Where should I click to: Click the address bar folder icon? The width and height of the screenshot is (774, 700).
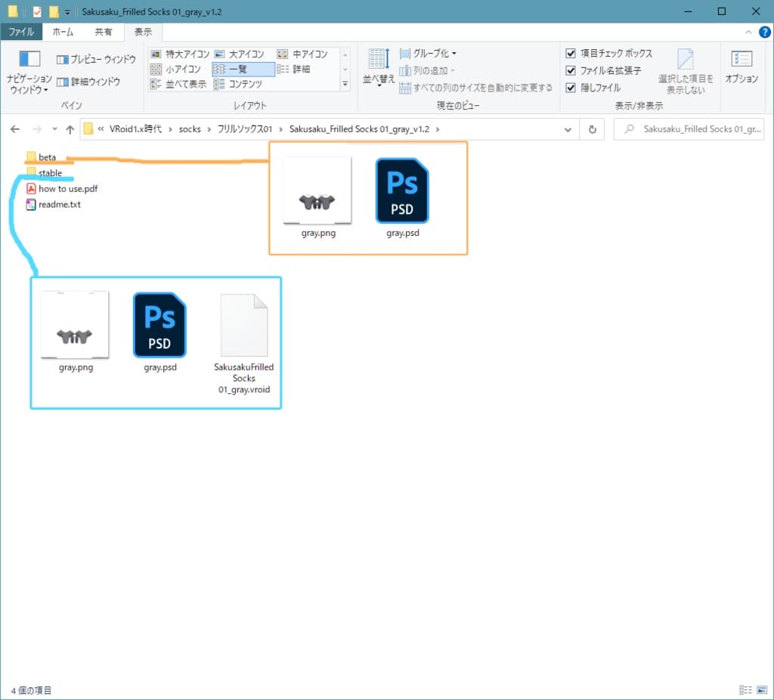click(88, 129)
